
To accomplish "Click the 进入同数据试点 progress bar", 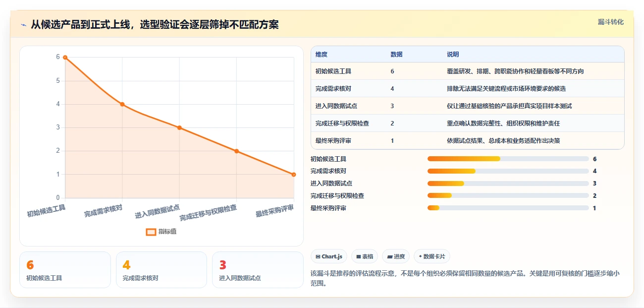I will pos(508,184).
